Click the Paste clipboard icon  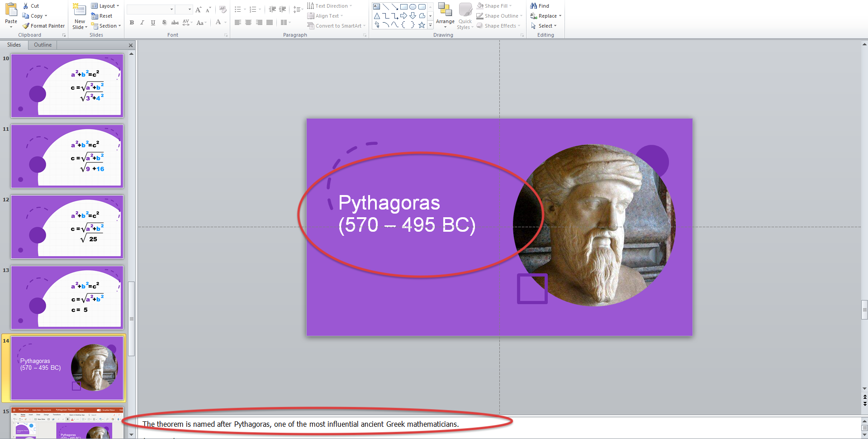[11, 10]
